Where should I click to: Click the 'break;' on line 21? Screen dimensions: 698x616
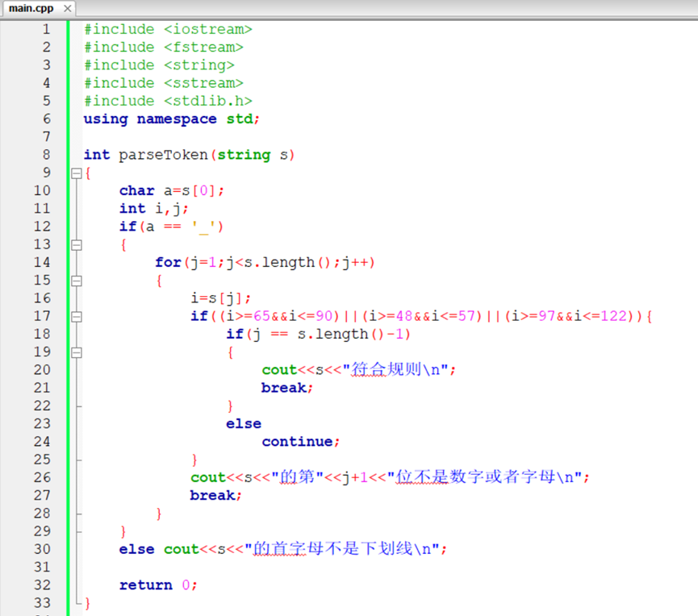(287, 388)
